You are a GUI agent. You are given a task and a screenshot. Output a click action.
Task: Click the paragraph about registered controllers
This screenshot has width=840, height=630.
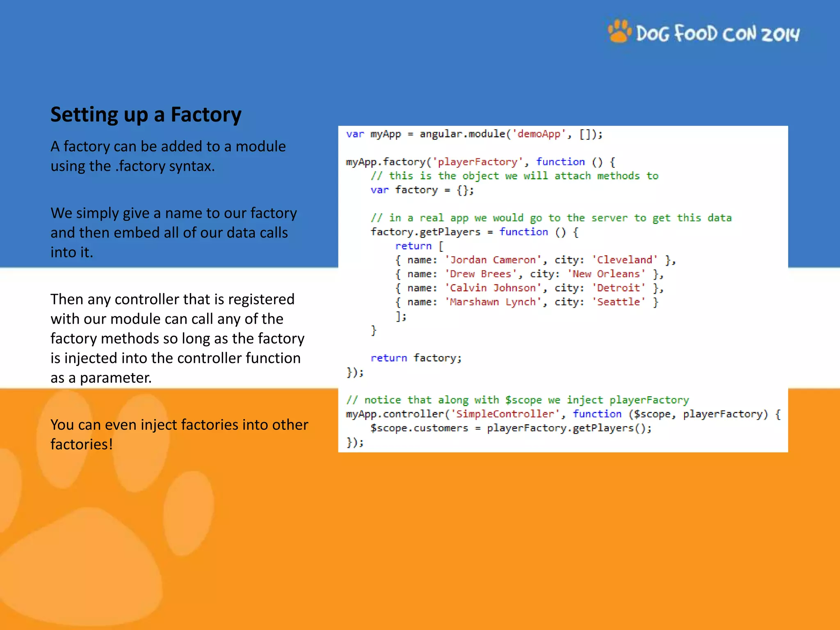tap(177, 338)
